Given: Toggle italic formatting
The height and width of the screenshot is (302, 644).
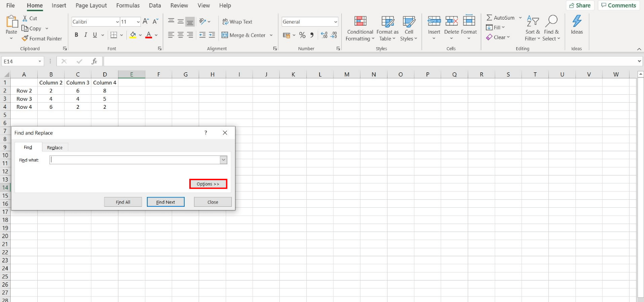Looking at the screenshot, I should click(x=86, y=35).
